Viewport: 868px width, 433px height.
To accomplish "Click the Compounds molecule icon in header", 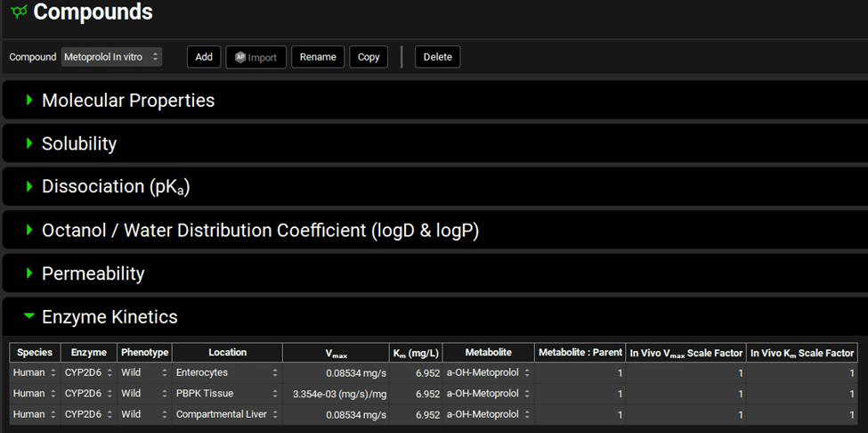I will (x=19, y=12).
